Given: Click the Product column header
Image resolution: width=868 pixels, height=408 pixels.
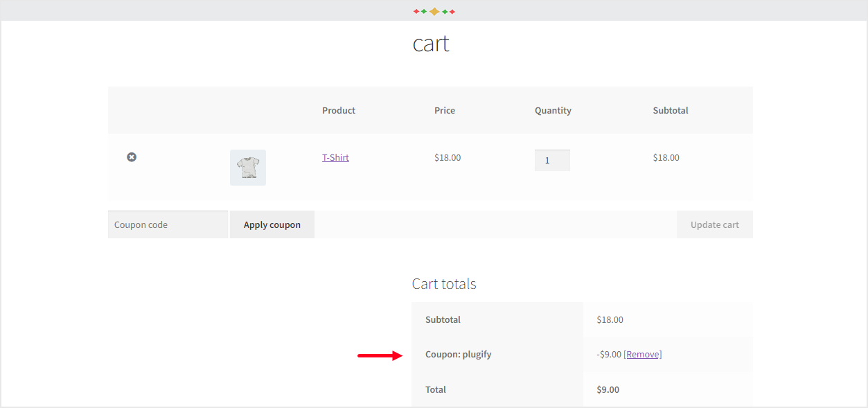Looking at the screenshot, I should 338,110.
